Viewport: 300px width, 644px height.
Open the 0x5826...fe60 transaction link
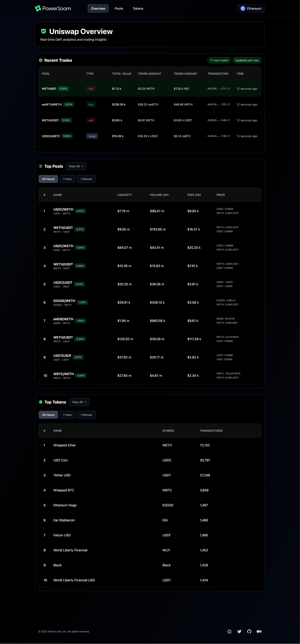(x=217, y=120)
